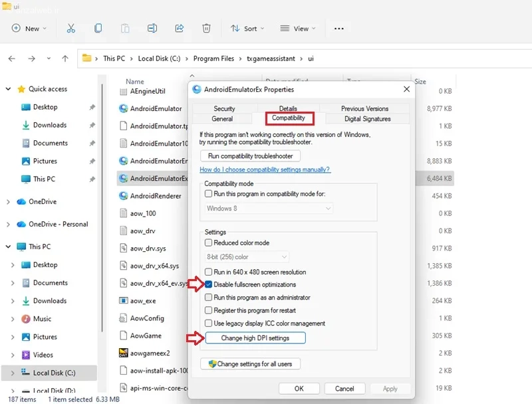Click the Delete trash icon in toolbar

tap(207, 29)
